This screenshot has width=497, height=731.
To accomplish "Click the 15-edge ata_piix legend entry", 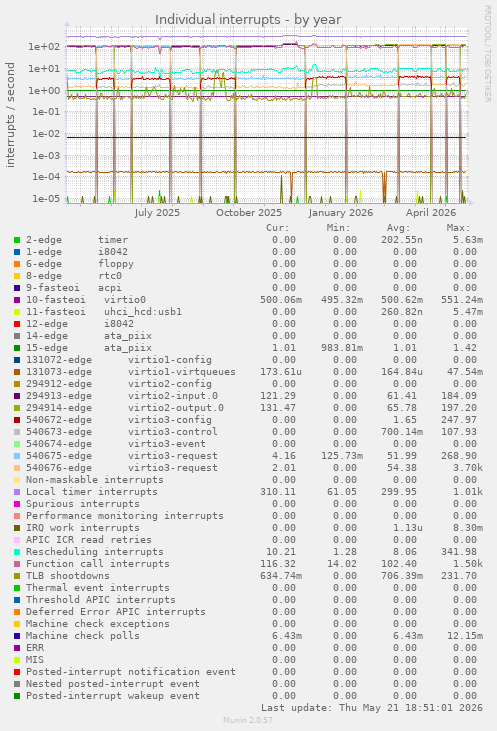I will (89, 348).
